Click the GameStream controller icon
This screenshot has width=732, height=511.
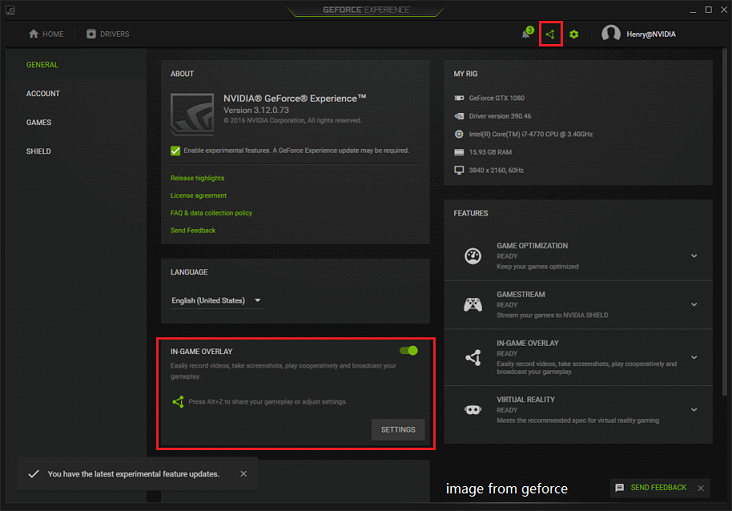click(x=473, y=304)
